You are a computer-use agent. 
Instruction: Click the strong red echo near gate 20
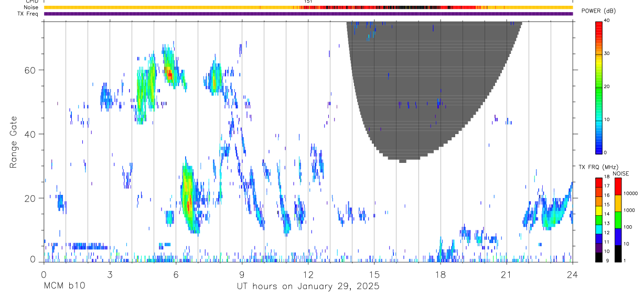coord(189,203)
